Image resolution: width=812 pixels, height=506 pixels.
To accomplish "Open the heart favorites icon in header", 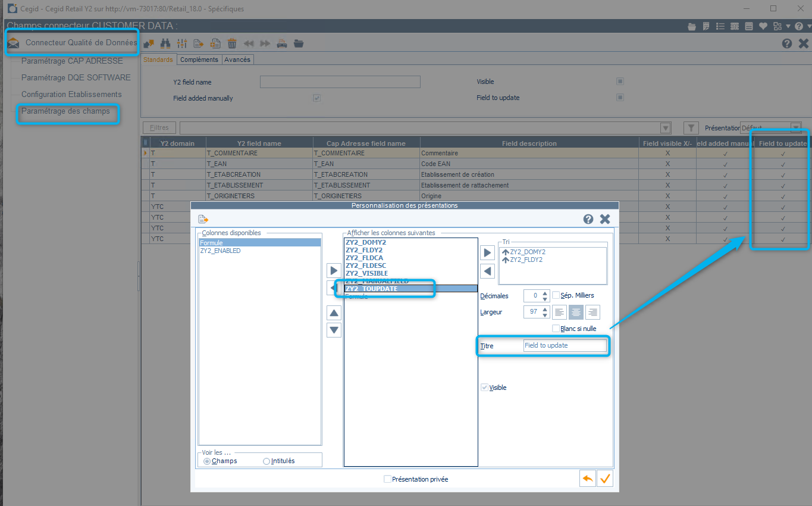I will pos(763,26).
